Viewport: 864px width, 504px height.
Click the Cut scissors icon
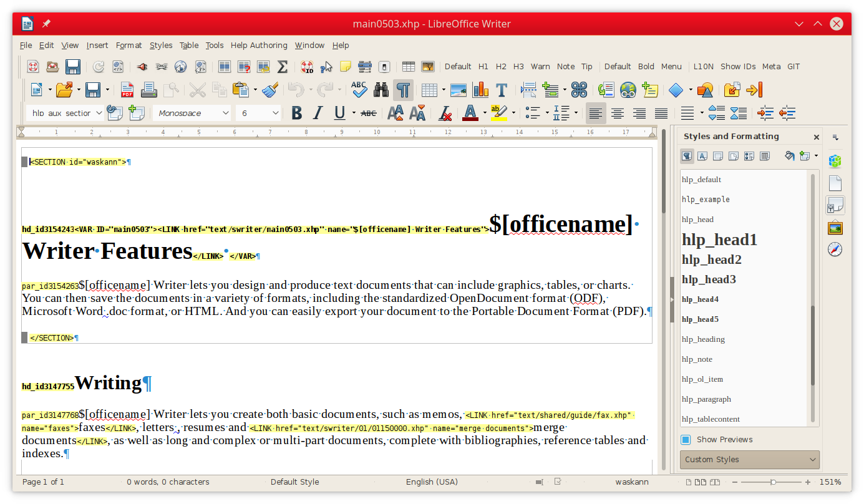tap(198, 90)
